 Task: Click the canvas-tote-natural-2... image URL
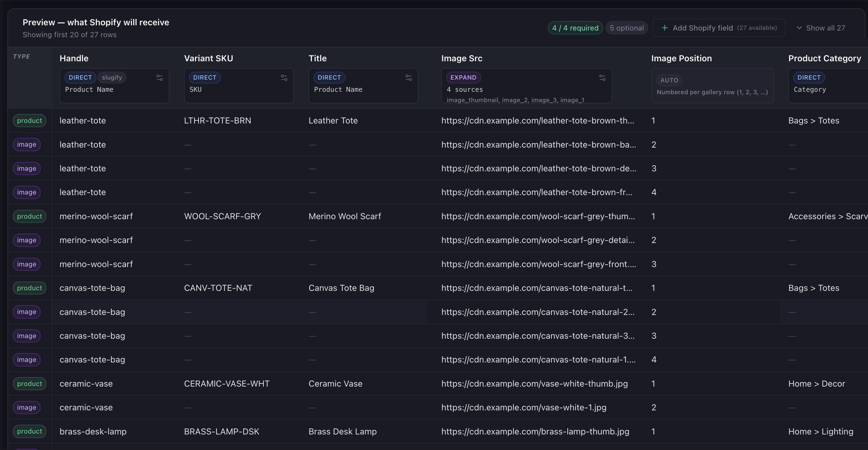(538, 312)
